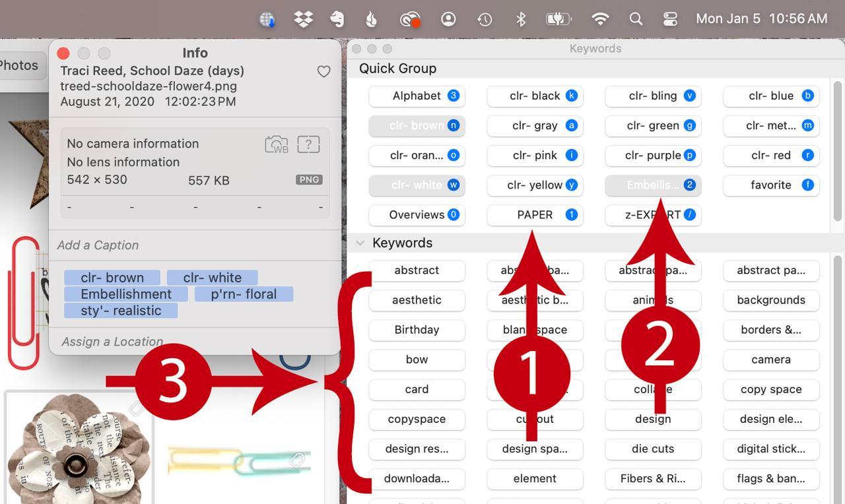Click the white balance camera icon
Viewport: 845px width, 504px height.
(277, 144)
